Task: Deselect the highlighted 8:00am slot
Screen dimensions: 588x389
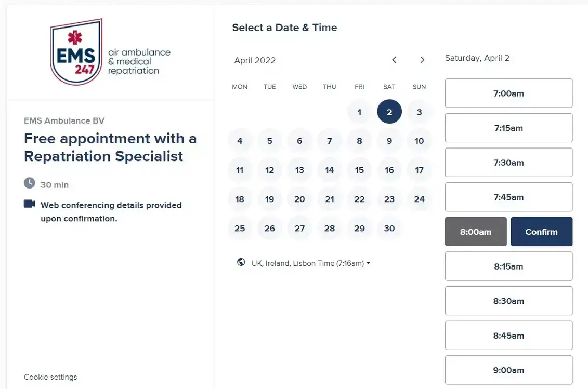Action: [x=476, y=232]
